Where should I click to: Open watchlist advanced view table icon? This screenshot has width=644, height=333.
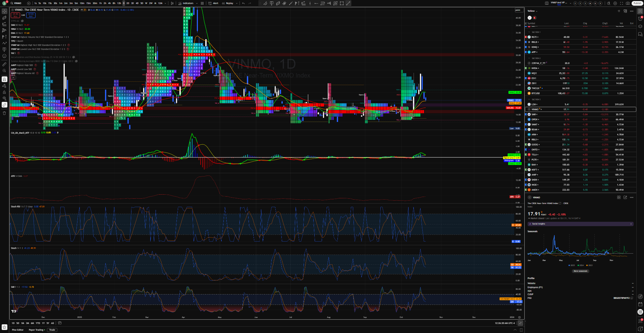tap(625, 11)
